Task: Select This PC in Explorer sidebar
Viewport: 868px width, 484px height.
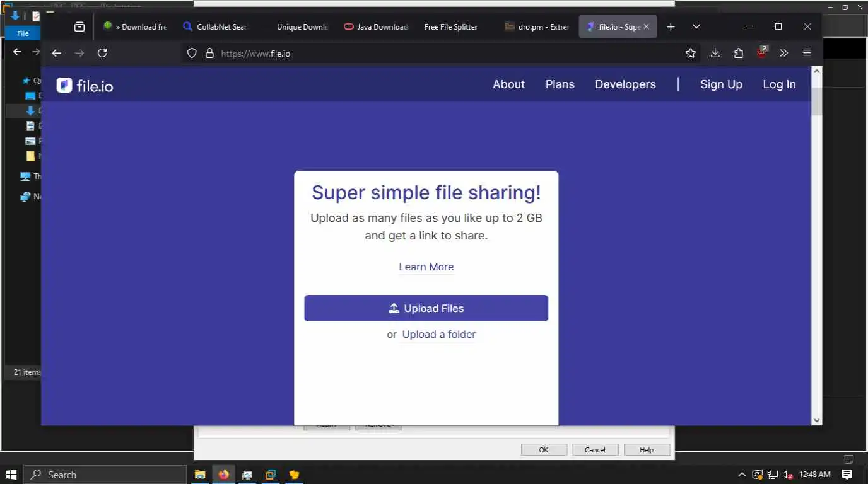Action: pyautogui.click(x=30, y=176)
